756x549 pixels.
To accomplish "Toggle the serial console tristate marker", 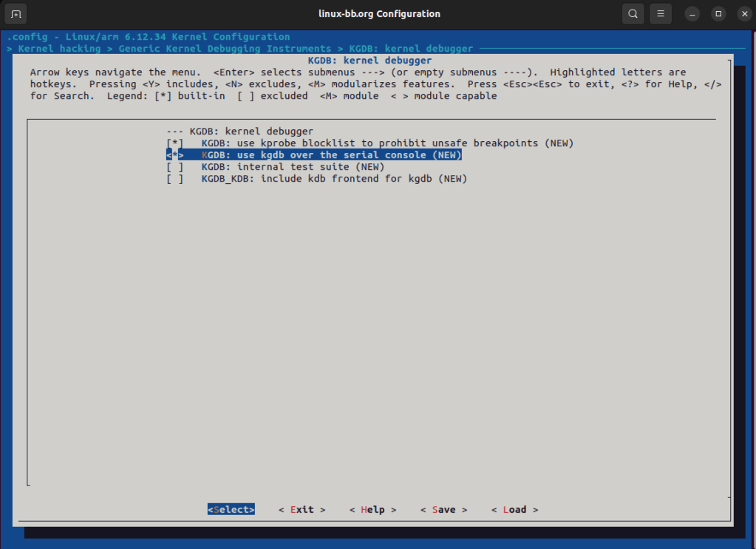I will (x=174, y=155).
